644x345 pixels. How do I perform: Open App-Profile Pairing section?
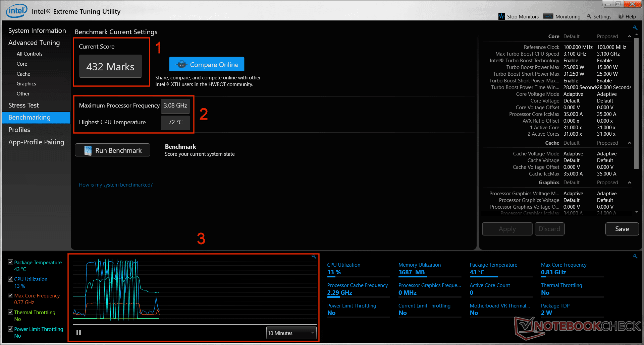click(36, 142)
